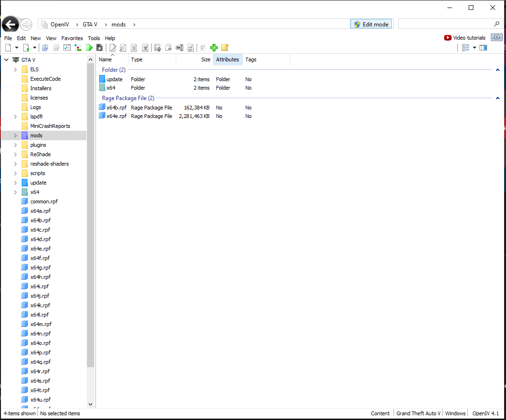506x420 pixels.
Task: Click the green play arrow toolbar icon
Action: point(89,48)
